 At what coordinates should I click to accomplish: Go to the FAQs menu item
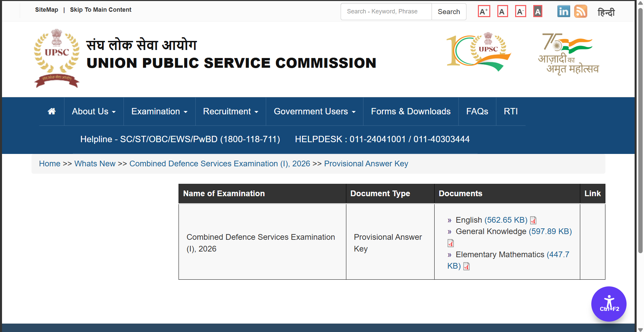(477, 111)
